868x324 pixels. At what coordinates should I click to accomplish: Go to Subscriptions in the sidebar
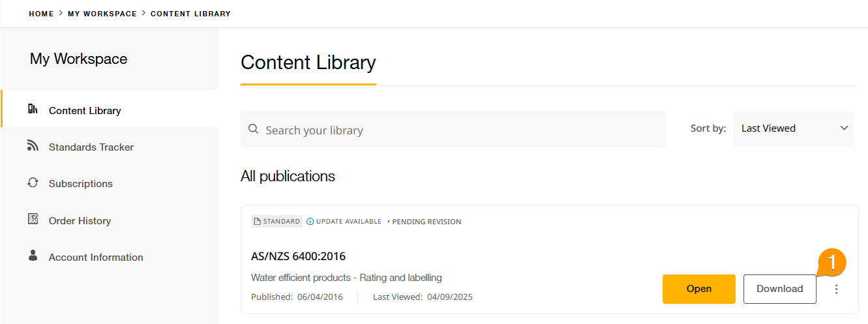[80, 184]
